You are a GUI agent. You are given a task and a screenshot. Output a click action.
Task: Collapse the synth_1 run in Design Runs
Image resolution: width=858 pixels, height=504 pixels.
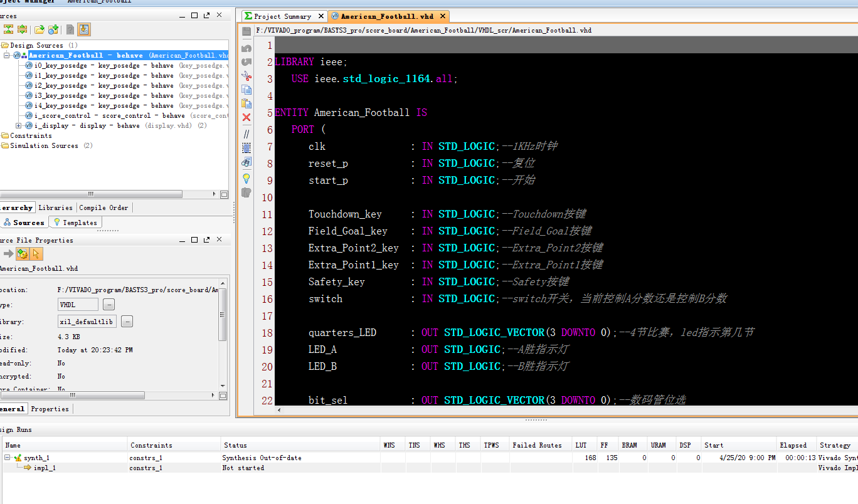click(x=8, y=458)
